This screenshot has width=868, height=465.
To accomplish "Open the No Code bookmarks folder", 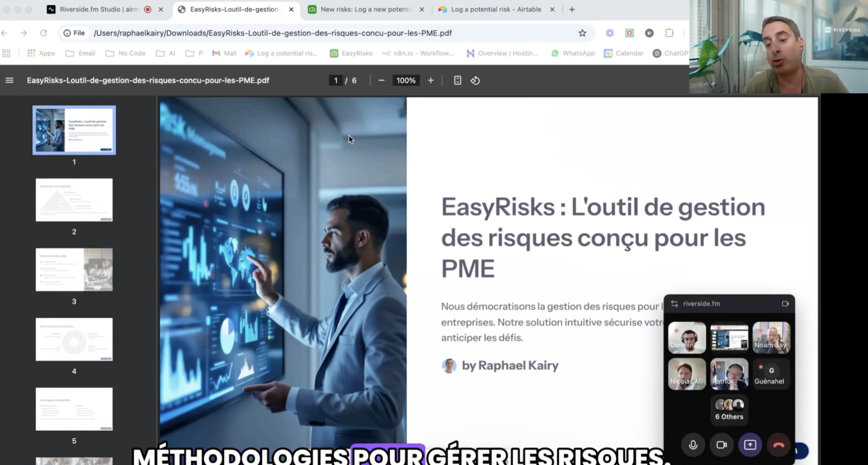I will [x=125, y=53].
